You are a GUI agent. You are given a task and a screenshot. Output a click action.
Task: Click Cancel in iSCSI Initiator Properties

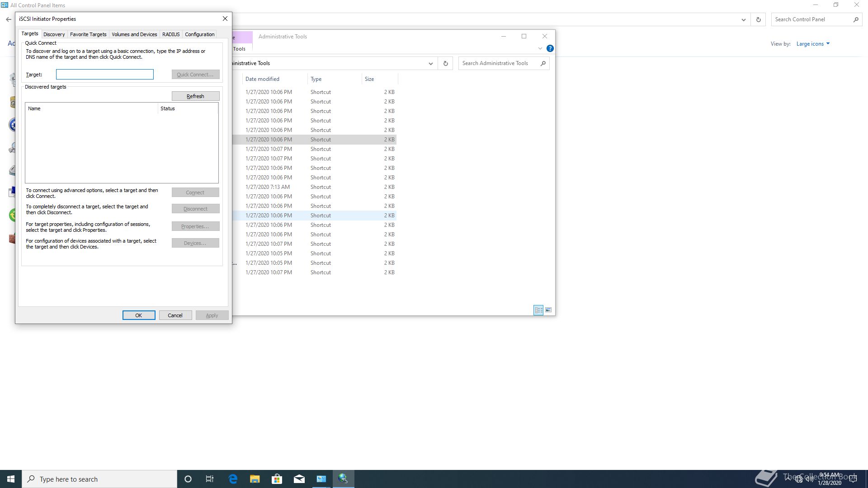175,315
